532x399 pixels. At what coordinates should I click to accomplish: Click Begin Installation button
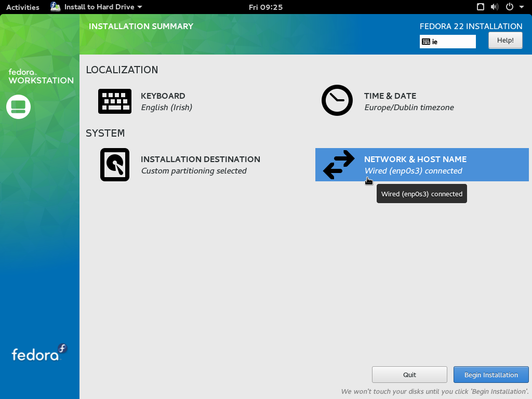(491, 375)
